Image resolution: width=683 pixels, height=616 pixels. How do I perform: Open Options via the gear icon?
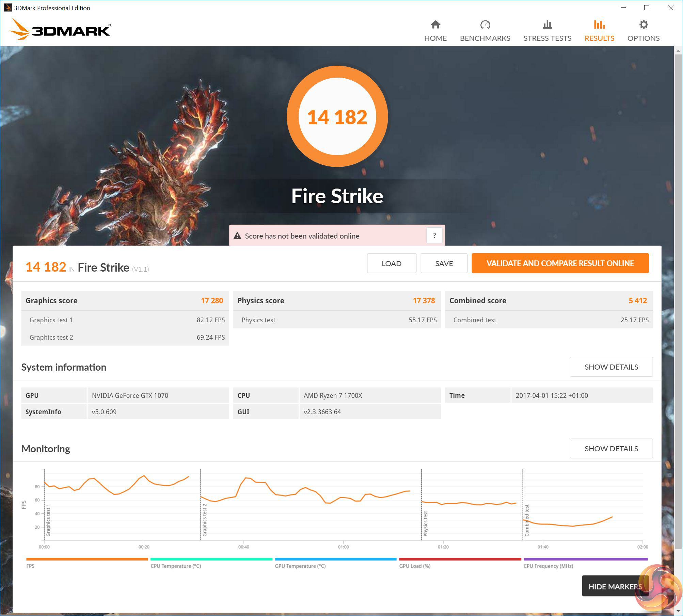pyautogui.click(x=643, y=25)
